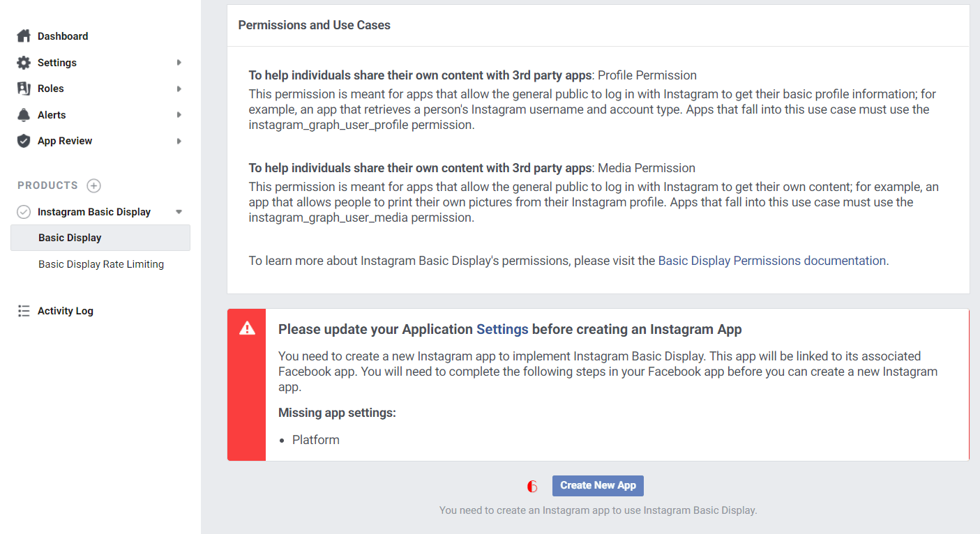Click the Platform bullet item
This screenshot has height=534, width=980.
pos(316,440)
